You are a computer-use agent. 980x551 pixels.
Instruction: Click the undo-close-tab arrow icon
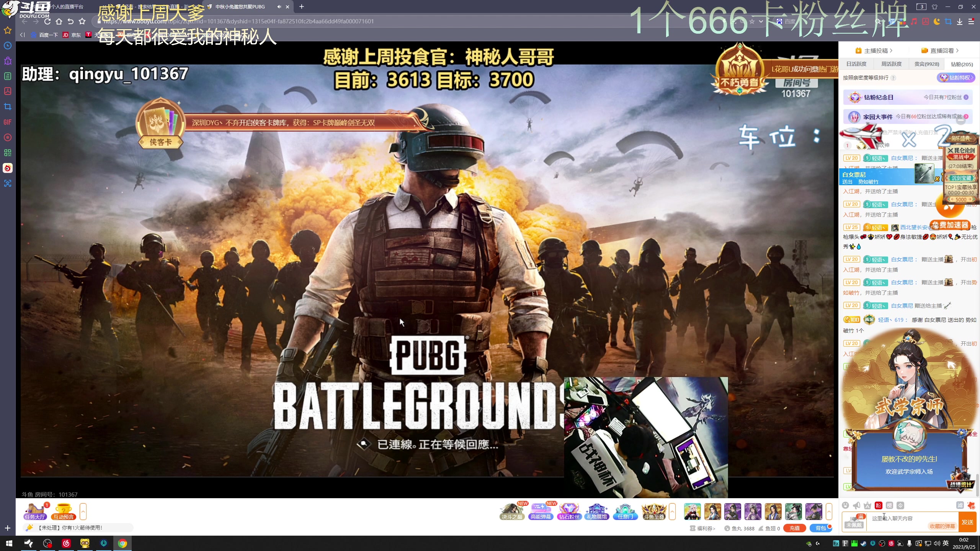(x=70, y=21)
